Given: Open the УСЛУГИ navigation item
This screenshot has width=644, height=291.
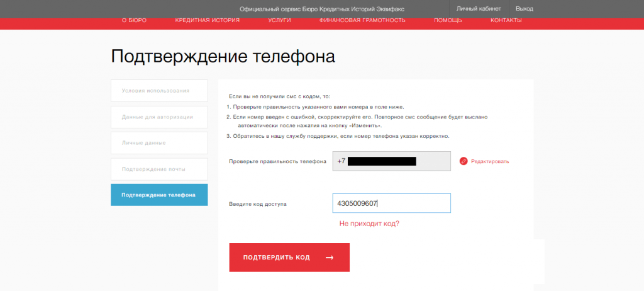Looking at the screenshot, I should tap(279, 20).
